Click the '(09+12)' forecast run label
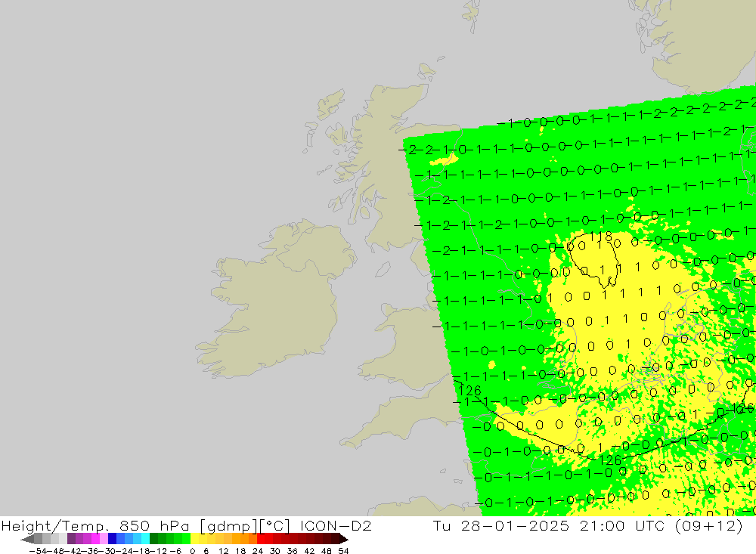756x554 pixels. tap(708, 525)
